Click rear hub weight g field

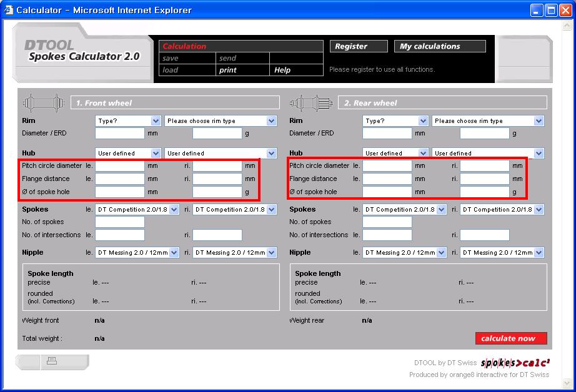coord(485,192)
